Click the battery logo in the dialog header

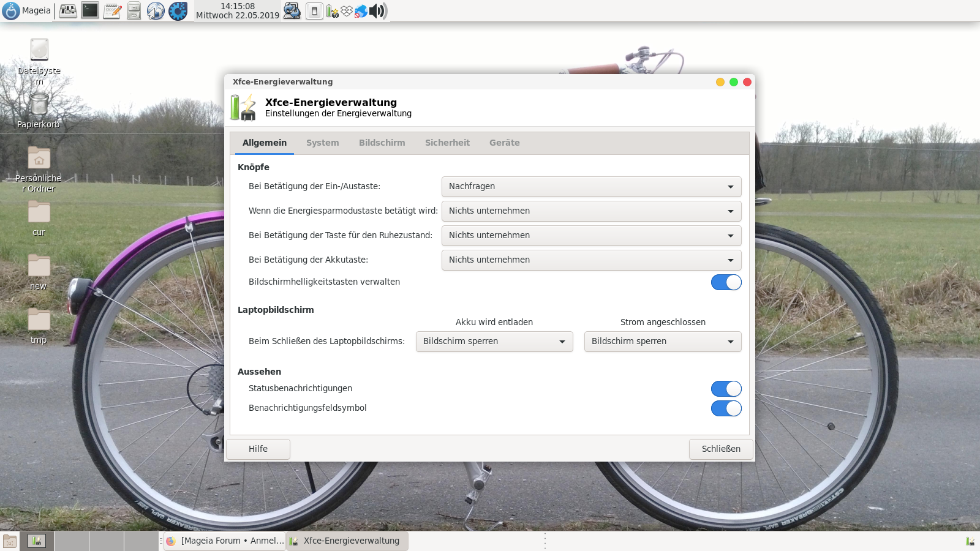point(243,108)
